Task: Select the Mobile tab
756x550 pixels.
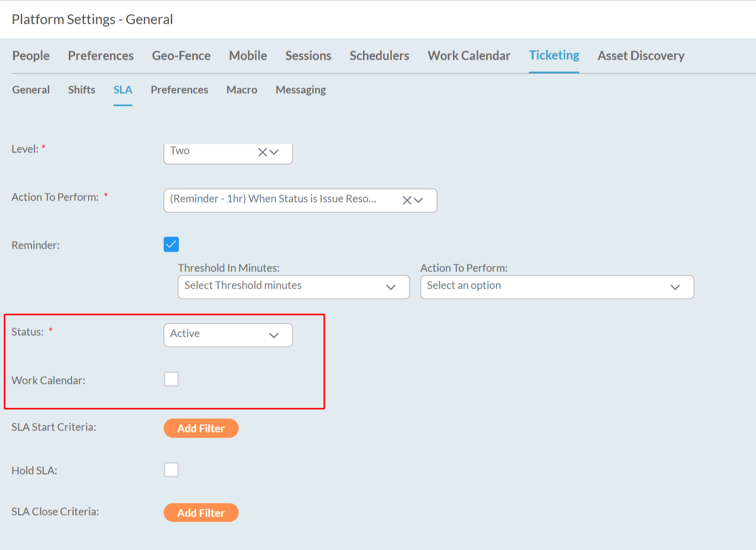Action: click(x=248, y=56)
